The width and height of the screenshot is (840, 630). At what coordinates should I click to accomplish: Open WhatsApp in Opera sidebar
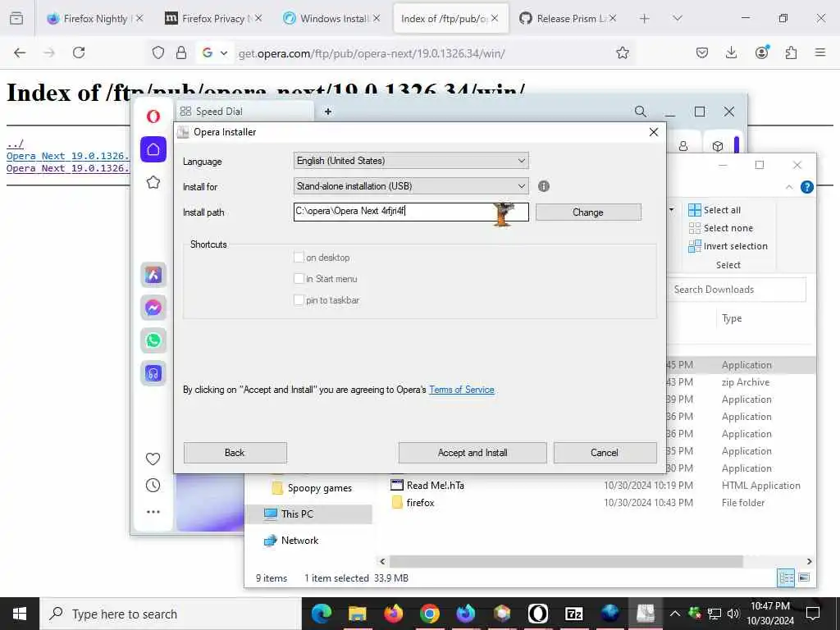(x=153, y=340)
